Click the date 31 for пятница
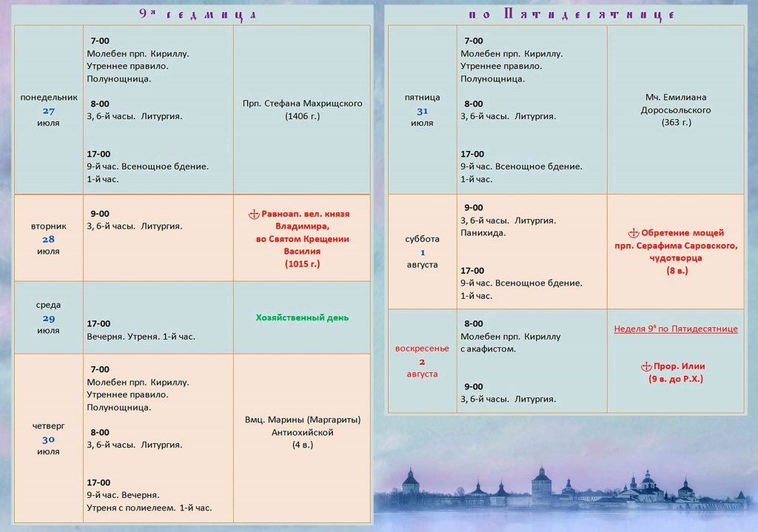This screenshot has width=758, height=532. pyautogui.click(x=422, y=111)
